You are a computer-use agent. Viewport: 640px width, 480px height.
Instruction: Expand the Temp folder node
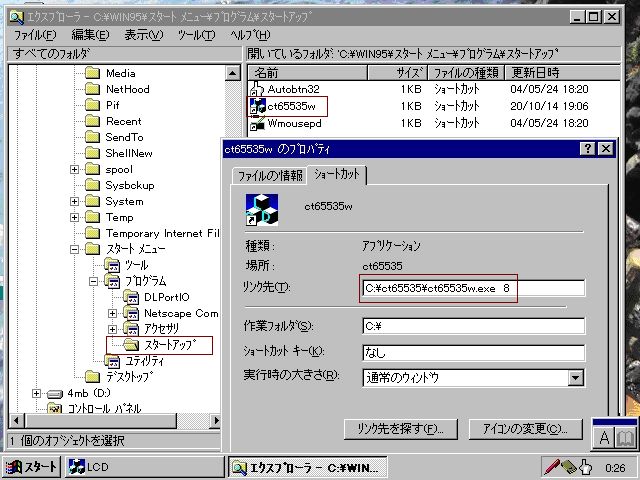74,217
